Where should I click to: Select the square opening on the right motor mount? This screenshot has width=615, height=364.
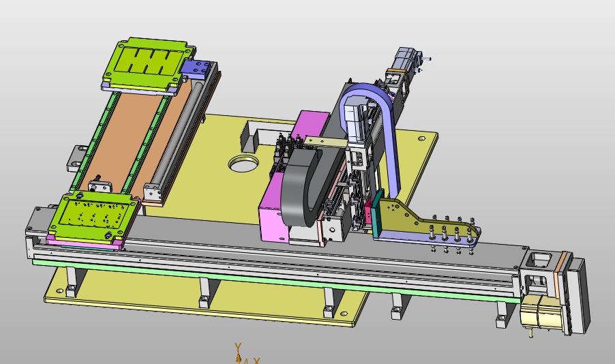tap(541, 260)
